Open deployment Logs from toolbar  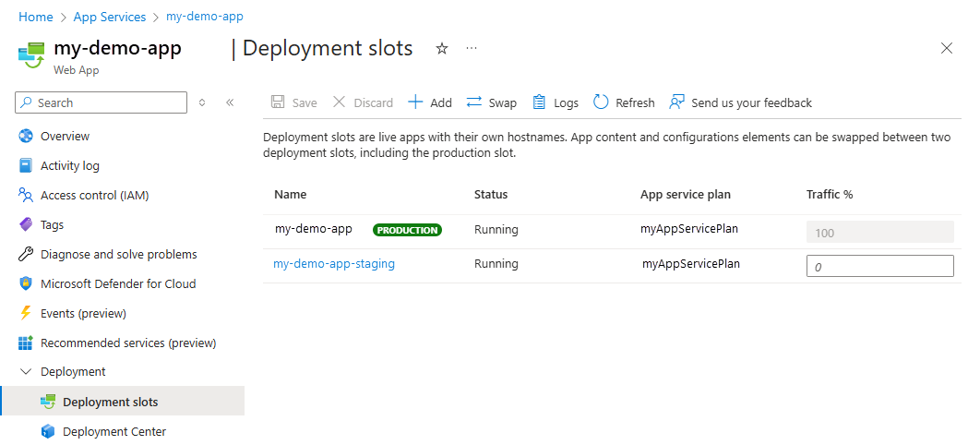pyautogui.click(x=538, y=102)
